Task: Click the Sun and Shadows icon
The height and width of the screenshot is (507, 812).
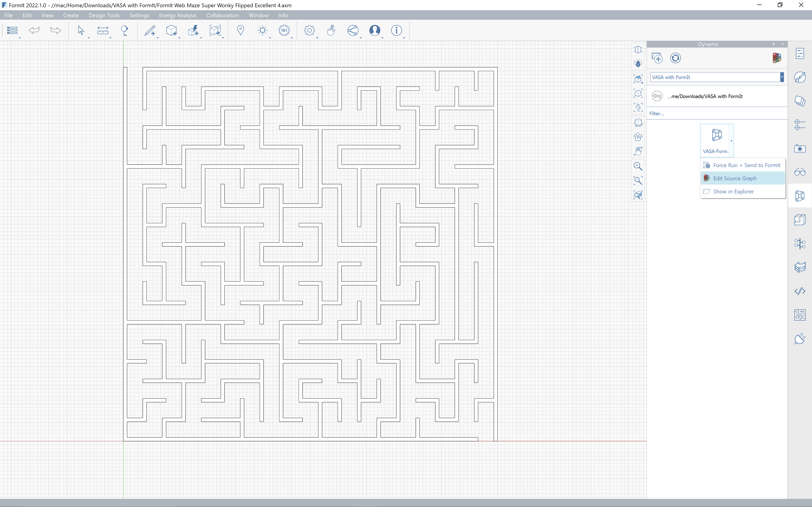Action: click(262, 31)
